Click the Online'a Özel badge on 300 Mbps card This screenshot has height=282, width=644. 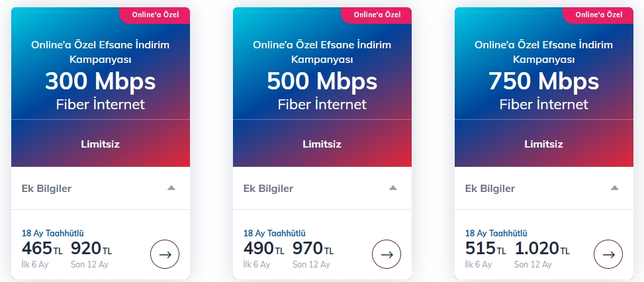coord(154,15)
